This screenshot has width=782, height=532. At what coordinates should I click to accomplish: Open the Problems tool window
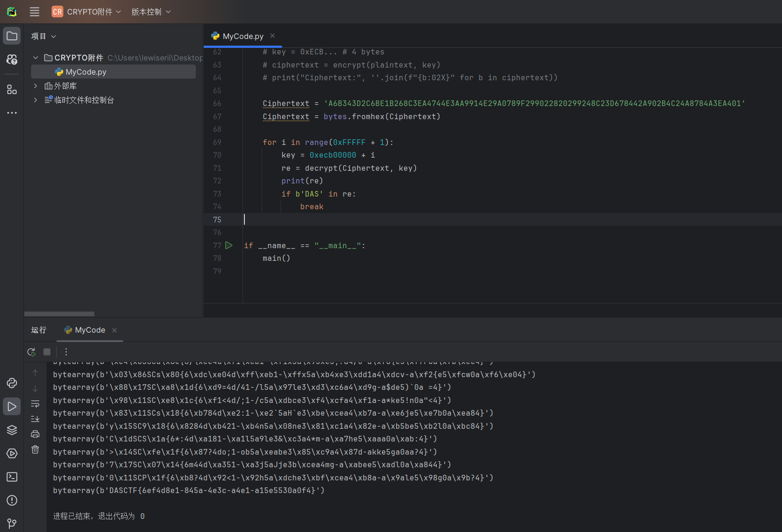[12, 500]
